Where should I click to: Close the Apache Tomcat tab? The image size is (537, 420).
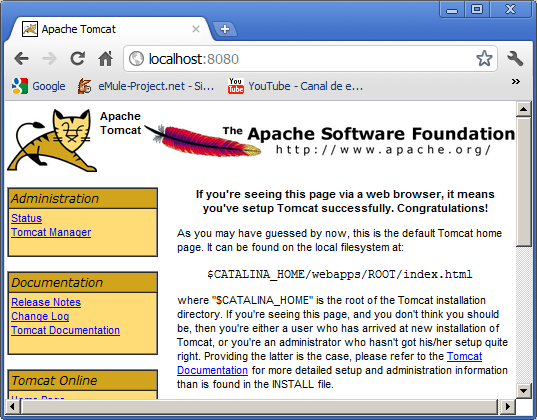point(196,29)
